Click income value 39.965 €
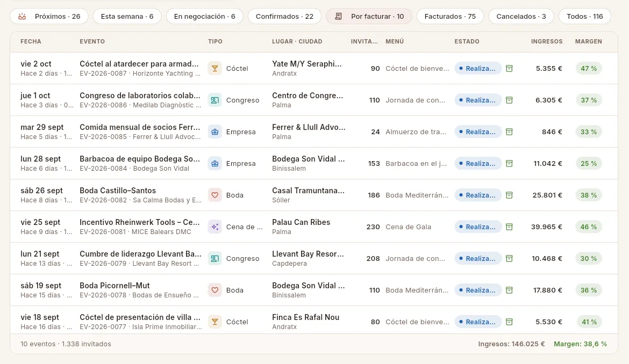This screenshot has height=364, width=629. pos(546,227)
